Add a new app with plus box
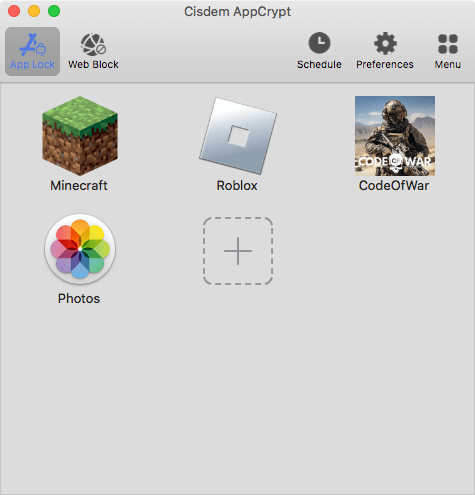Screen dimensions: 475x495 [x=238, y=251]
